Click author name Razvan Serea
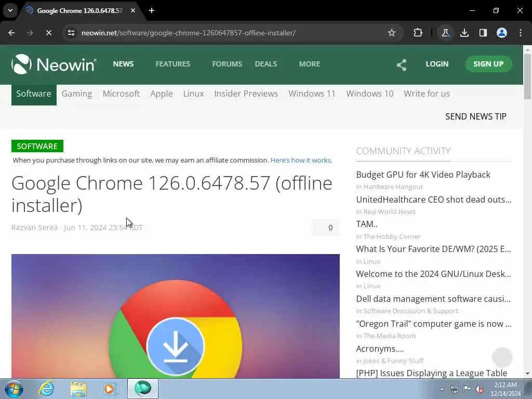Image resolution: width=532 pixels, height=399 pixels. (35, 228)
